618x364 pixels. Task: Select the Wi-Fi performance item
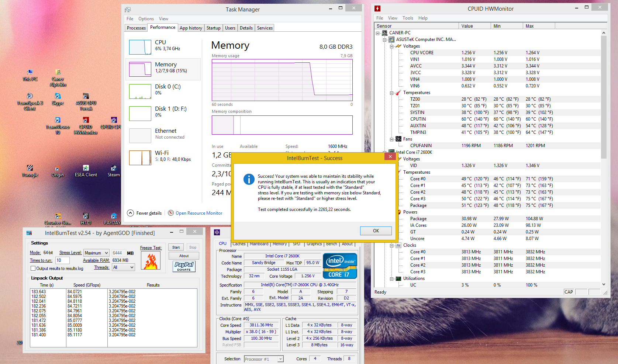pos(163,157)
